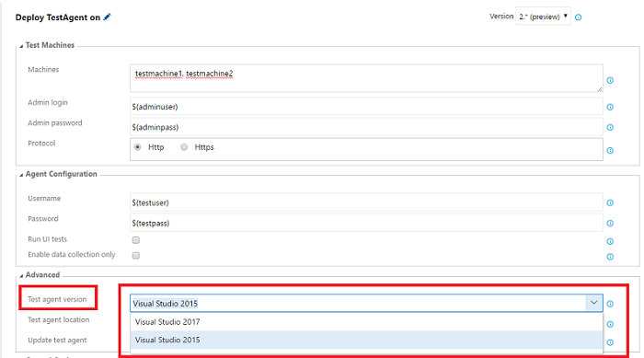Show info for Test agent version
The height and width of the screenshot is (358, 644).
pos(610,304)
